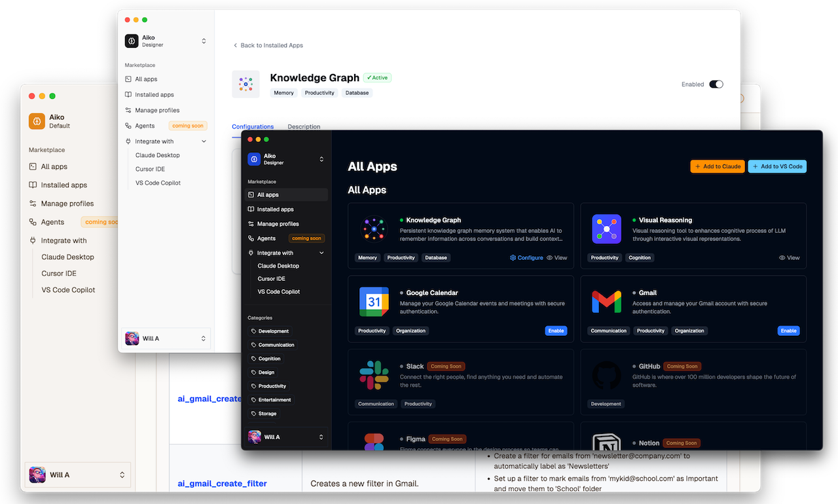Switch to the Configurations tab
The height and width of the screenshot is (504, 838).
(253, 126)
